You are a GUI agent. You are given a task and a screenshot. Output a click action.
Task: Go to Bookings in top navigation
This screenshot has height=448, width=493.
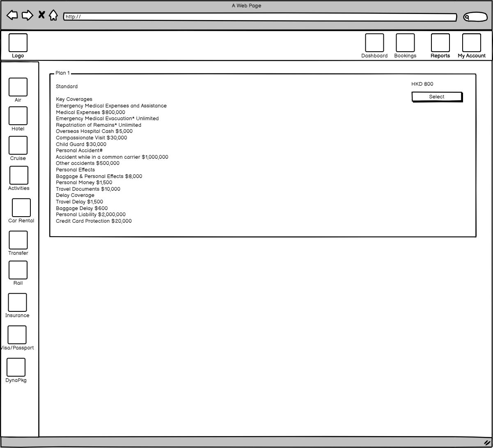point(405,43)
